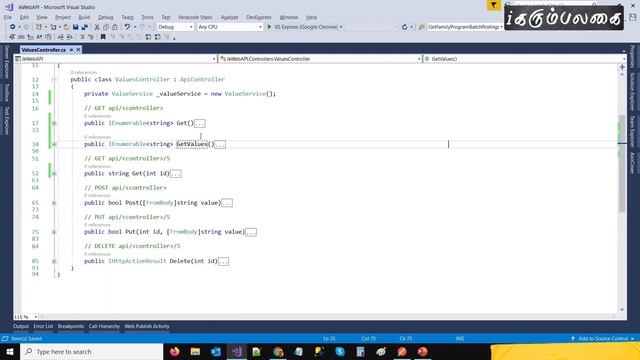Switch to the Web Publish Activity tab

[147, 327]
